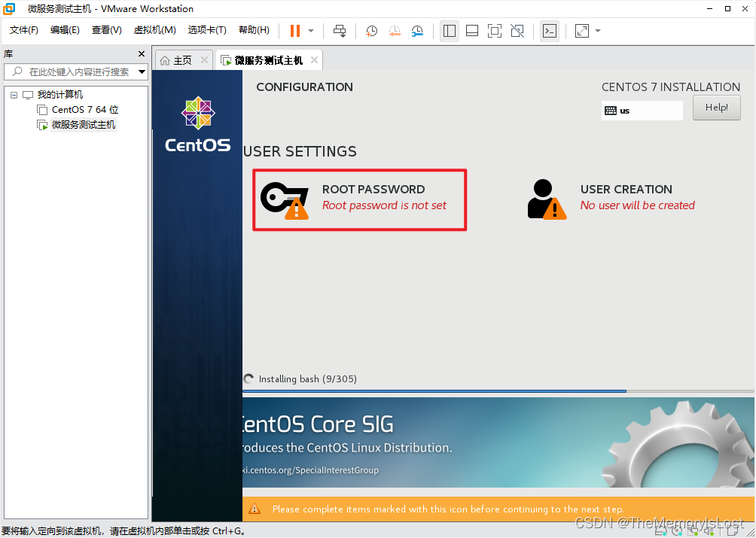Viewport: 756px width, 538px height.
Task: Click the CentOS Core SIG banner
Action: click(498, 442)
